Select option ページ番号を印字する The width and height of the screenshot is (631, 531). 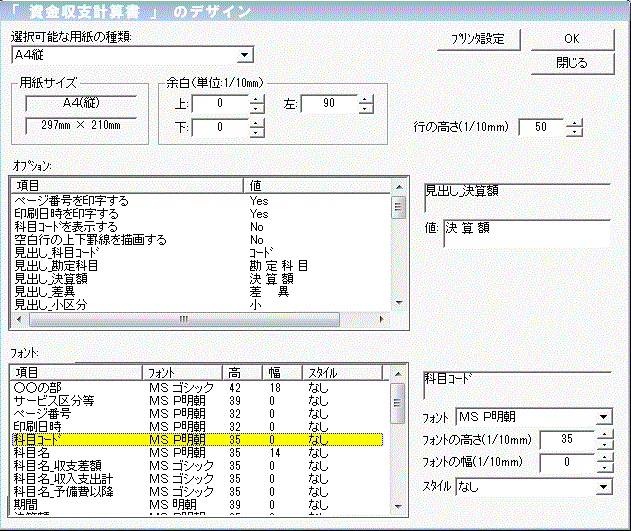(x=201, y=200)
